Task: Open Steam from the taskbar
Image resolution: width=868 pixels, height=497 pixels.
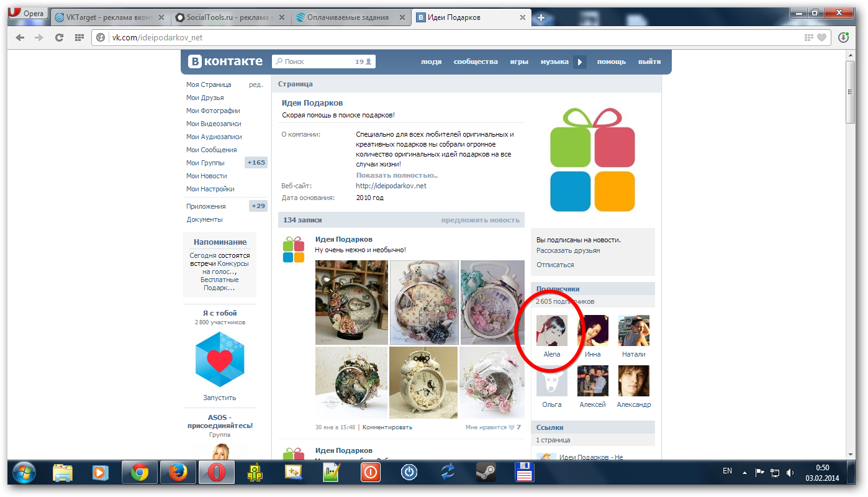Action: click(485, 473)
